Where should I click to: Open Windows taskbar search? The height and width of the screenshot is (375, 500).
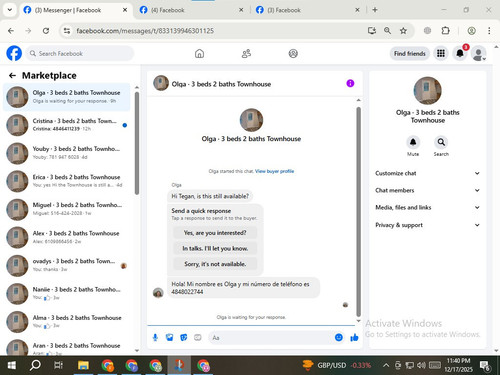click(x=35, y=365)
